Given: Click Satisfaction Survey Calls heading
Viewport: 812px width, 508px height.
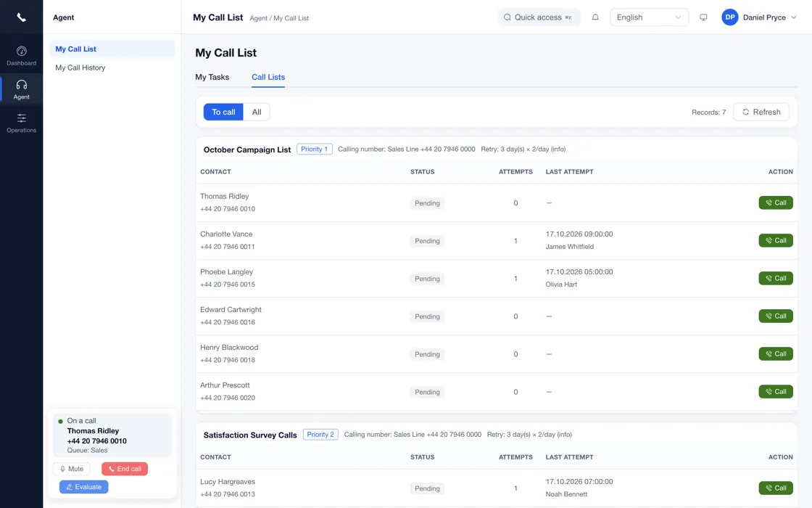Looking at the screenshot, I should [250, 435].
